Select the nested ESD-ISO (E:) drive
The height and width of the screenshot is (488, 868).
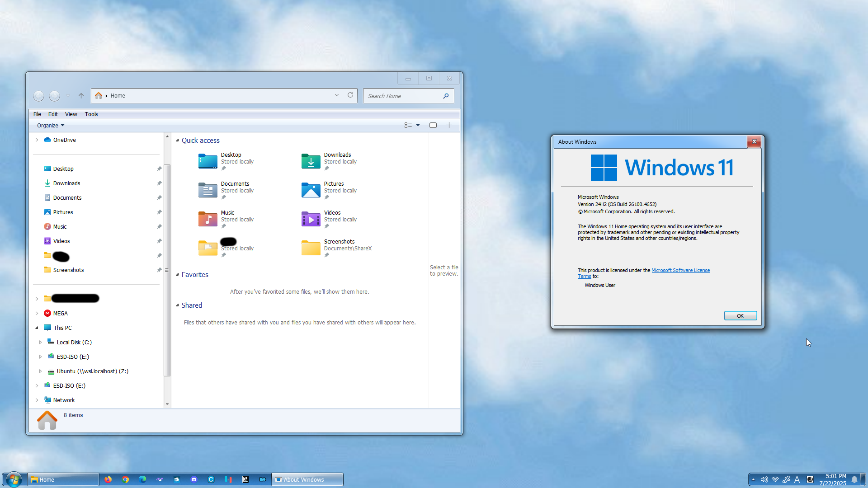pyautogui.click(x=73, y=357)
